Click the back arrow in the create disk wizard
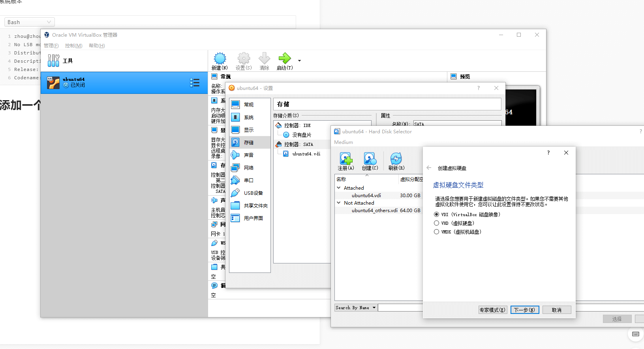The image size is (644, 349). pyautogui.click(x=429, y=168)
